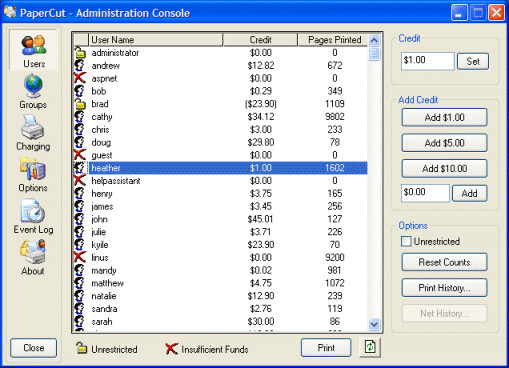Click john's credit $45.01

pos(260,219)
